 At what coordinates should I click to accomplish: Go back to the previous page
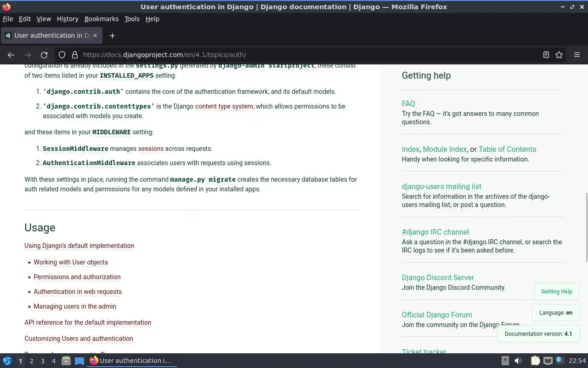[11, 55]
